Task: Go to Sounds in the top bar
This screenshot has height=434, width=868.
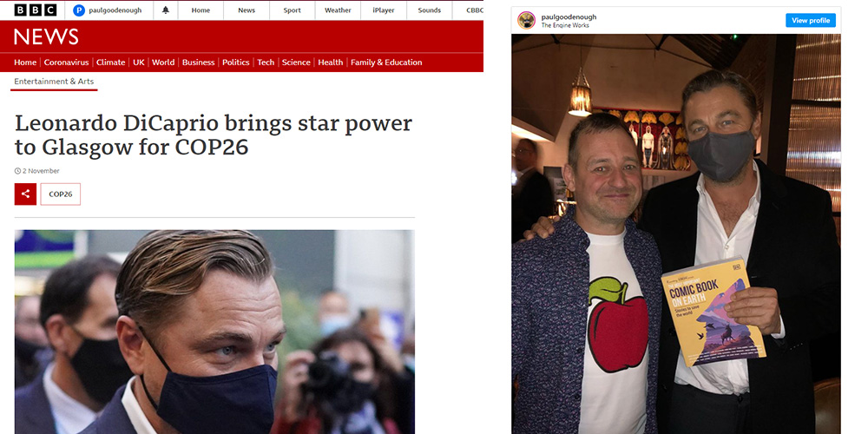Action: (429, 10)
